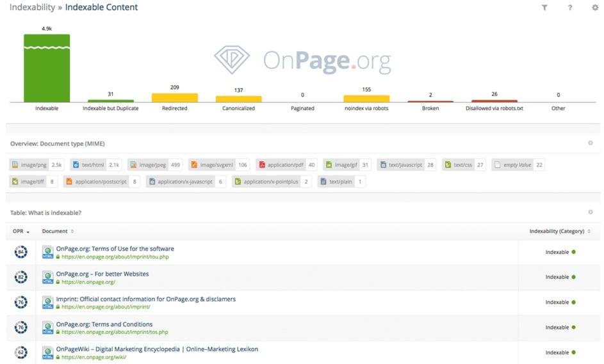604x364 pixels.
Task: Select the Indexable but Duplicate bar
Action: point(111,101)
